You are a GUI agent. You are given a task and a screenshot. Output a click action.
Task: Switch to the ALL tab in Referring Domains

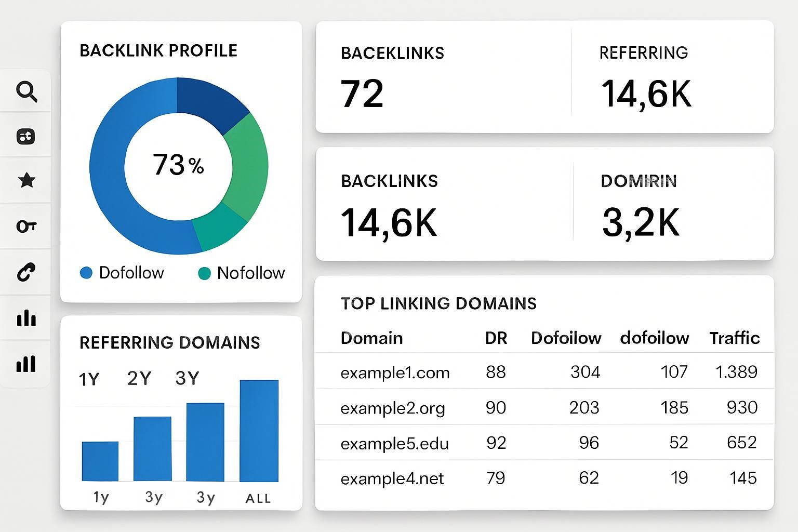[257, 498]
